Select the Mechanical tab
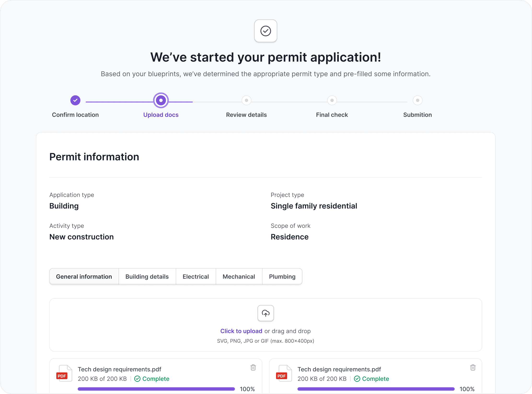This screenshot has height=394, width=532. point(239,276)
